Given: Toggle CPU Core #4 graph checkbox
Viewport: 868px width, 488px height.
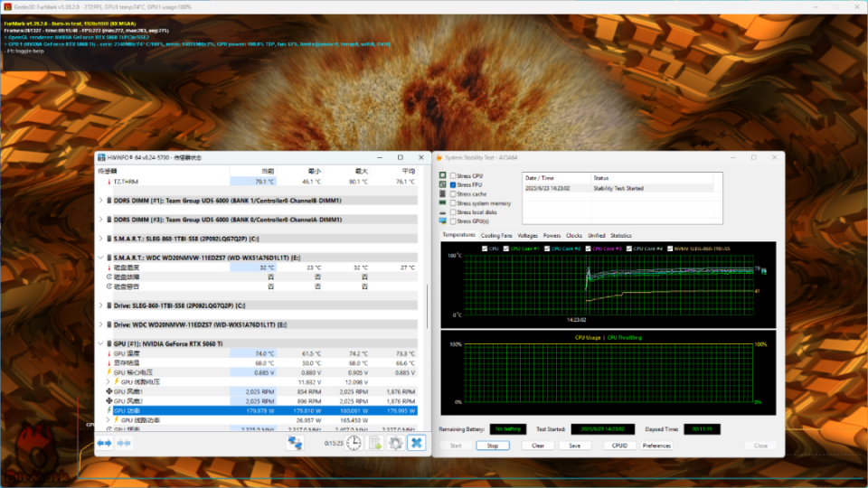Looking at the screenshot, I should tap(629, 249).
